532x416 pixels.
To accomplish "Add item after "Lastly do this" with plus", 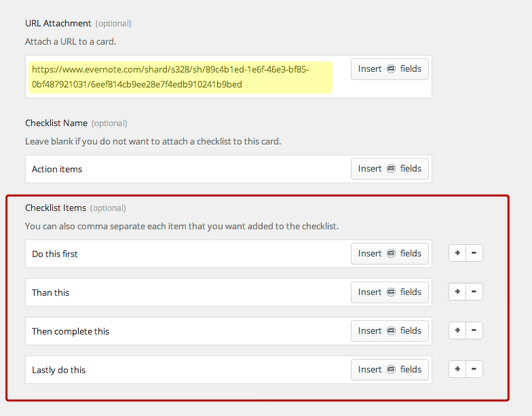I will click(x=457, y=369).
